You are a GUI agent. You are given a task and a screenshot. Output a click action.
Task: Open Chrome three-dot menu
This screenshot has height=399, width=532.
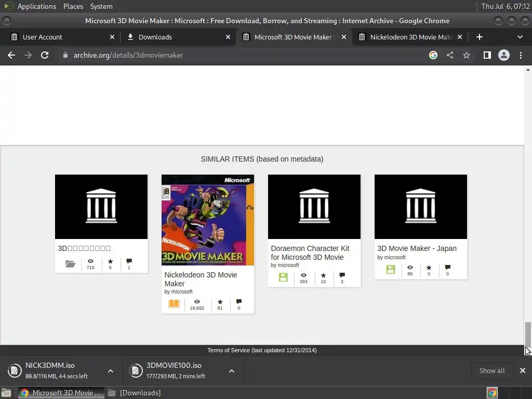521,55
